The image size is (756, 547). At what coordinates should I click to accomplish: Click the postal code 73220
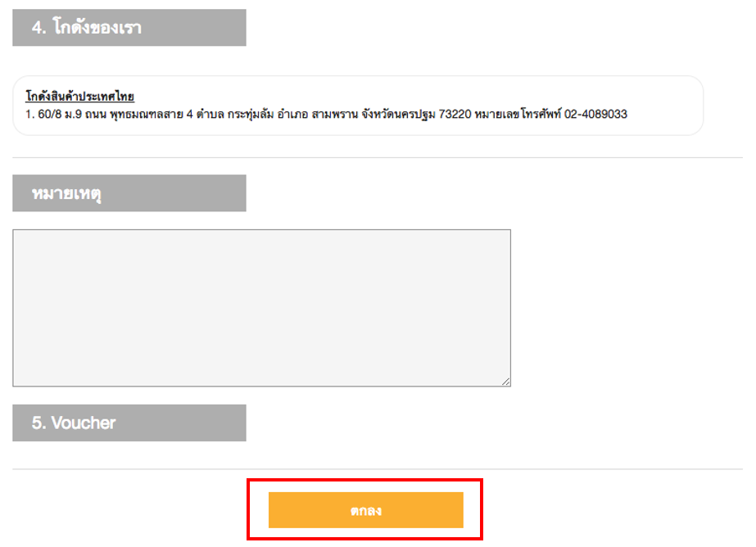[455, 114]
